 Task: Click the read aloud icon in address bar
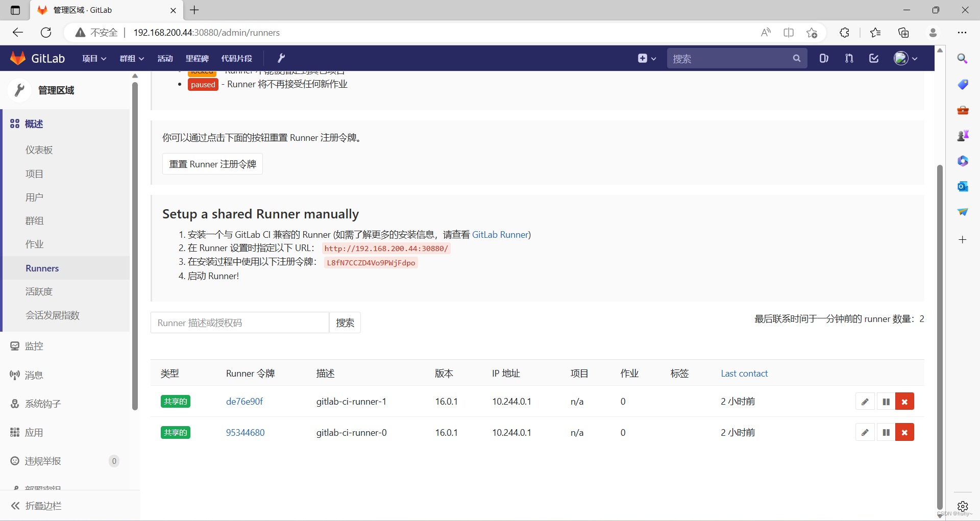pyautogui.click(x=766, y=33)
